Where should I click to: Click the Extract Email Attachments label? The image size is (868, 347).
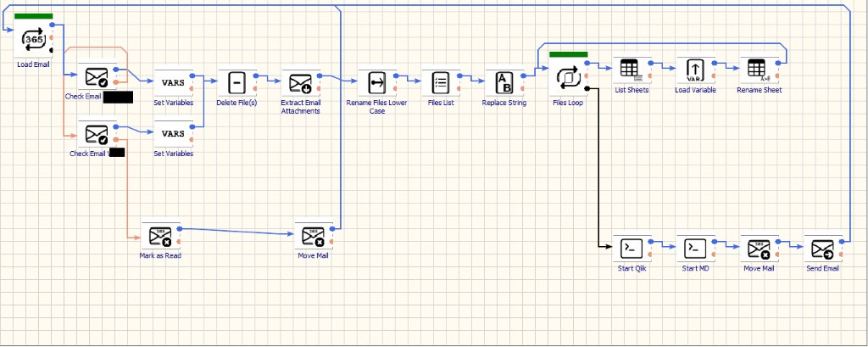point(301,106)
